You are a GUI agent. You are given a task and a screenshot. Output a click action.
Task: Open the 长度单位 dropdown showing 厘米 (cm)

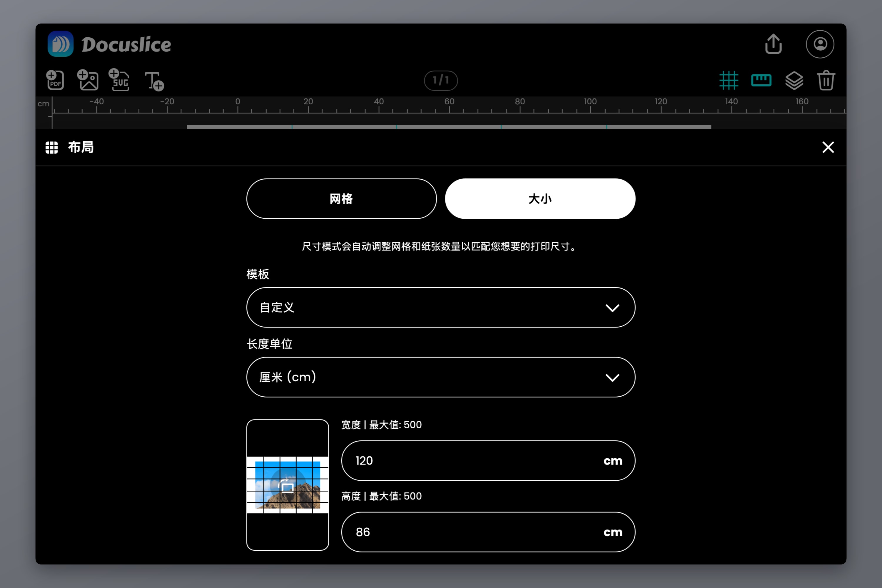coord(441,377)
